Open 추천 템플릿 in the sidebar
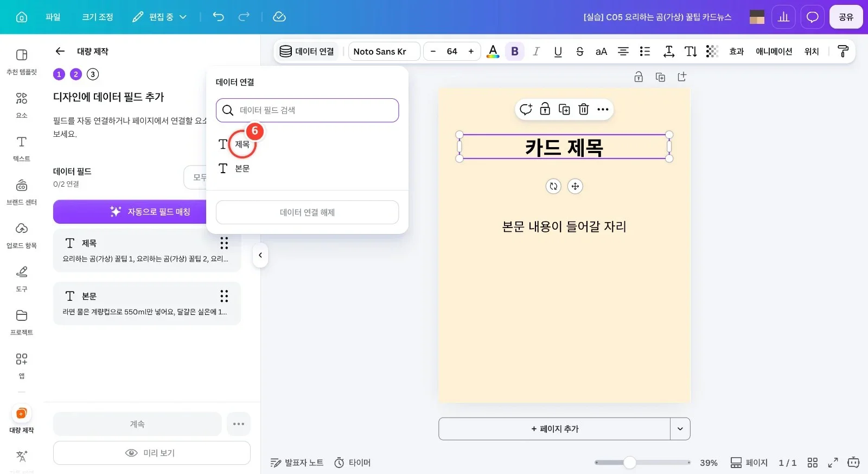The height and width of the screenshot is (474, 868). point(22,62)
